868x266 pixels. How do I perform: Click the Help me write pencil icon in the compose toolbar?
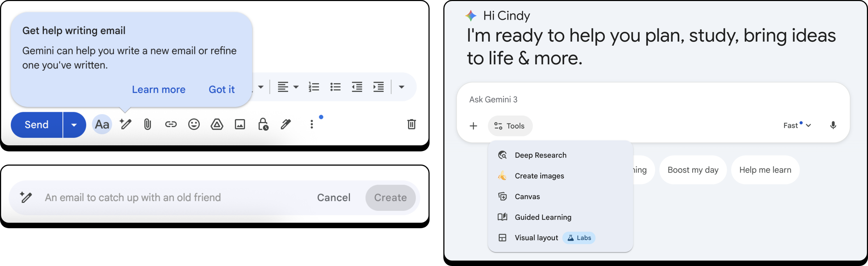pos(125,124)
